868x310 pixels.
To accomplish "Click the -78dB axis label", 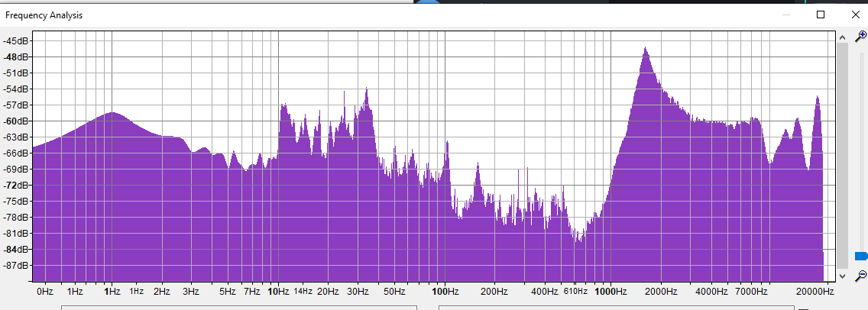I will [17, 218].
